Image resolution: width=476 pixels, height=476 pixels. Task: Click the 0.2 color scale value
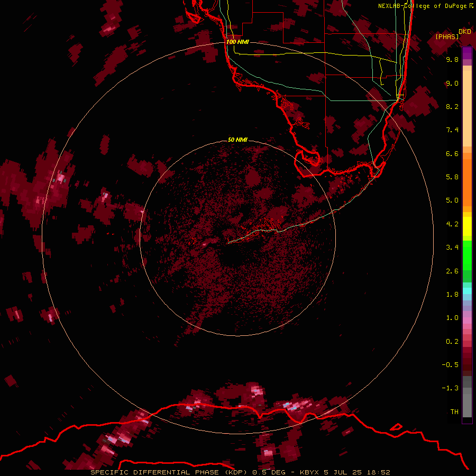tap(452, 342)
